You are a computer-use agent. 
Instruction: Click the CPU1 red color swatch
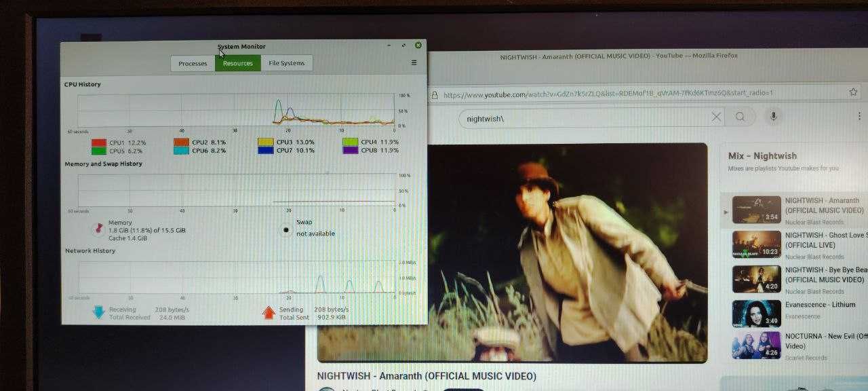pos(99,143)
